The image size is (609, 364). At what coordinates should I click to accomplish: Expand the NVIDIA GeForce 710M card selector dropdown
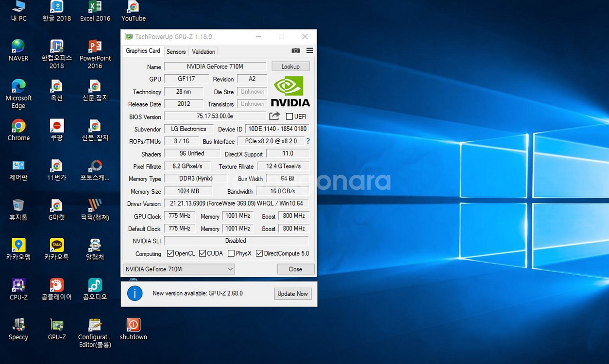[179, 269]
